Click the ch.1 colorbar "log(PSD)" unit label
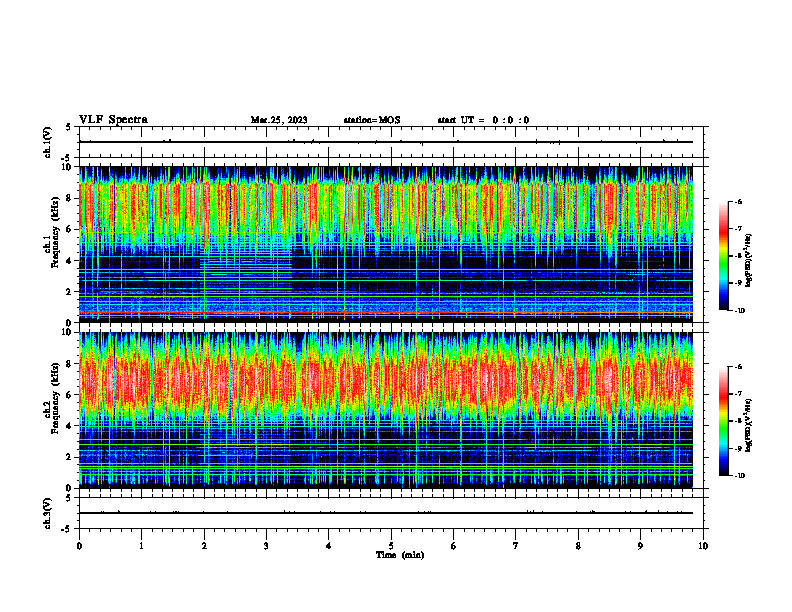This screenshot has height=612, width=792. (749, 260)
